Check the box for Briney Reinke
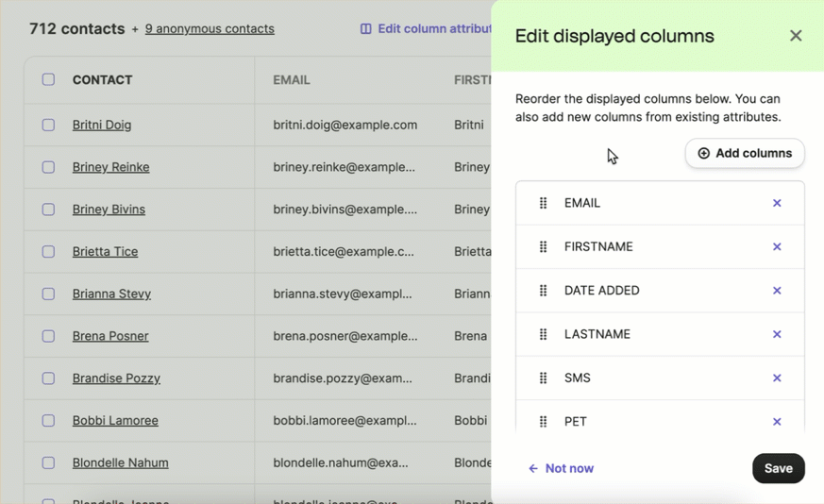 tap(48, 167)
